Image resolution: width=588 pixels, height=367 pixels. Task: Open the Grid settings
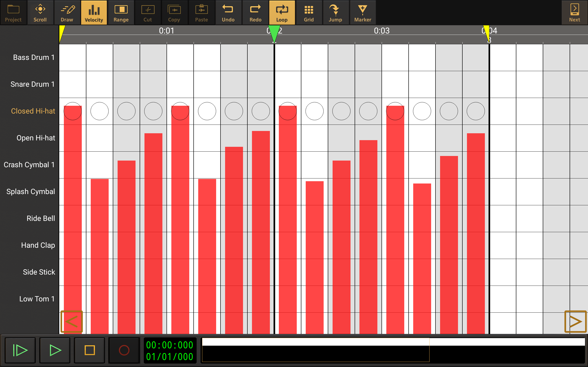pyautogui.click(x=308, y=13)
